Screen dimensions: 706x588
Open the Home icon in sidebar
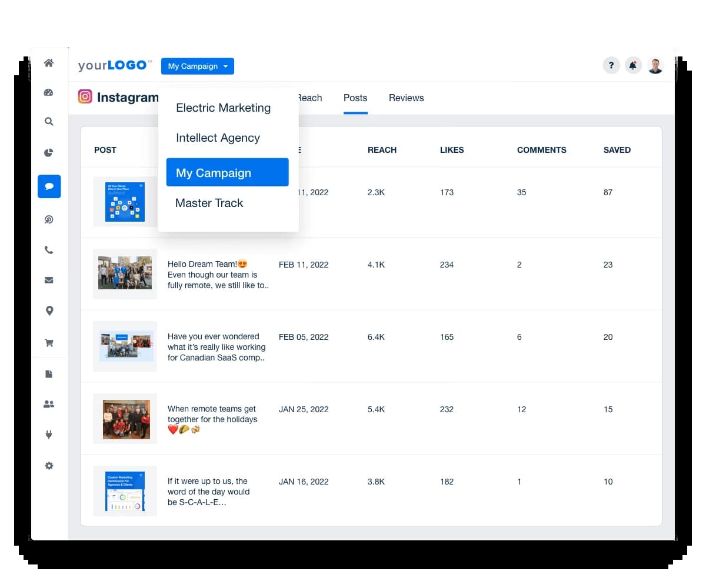pos(49,63)
